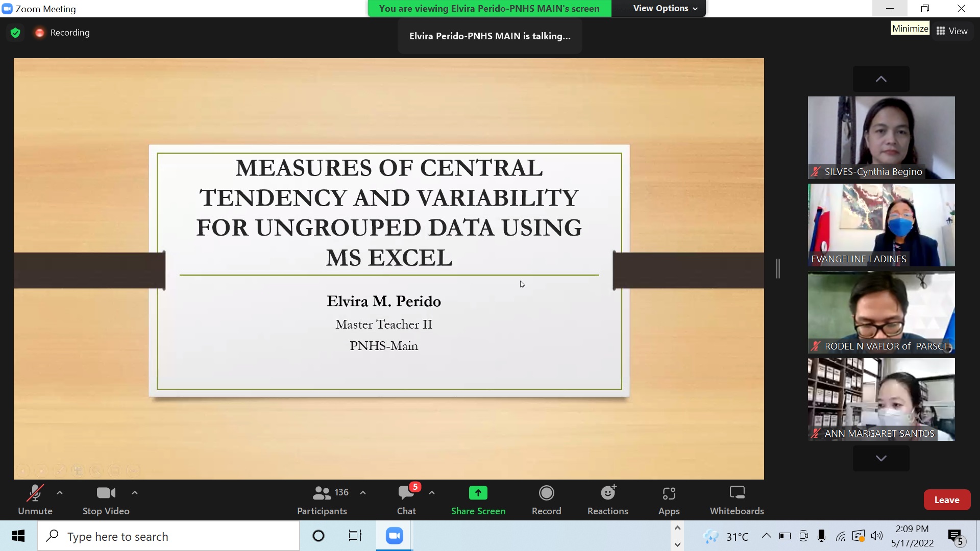Open the Chat panel
Viewport: 980px width, 551px height.
406,499
